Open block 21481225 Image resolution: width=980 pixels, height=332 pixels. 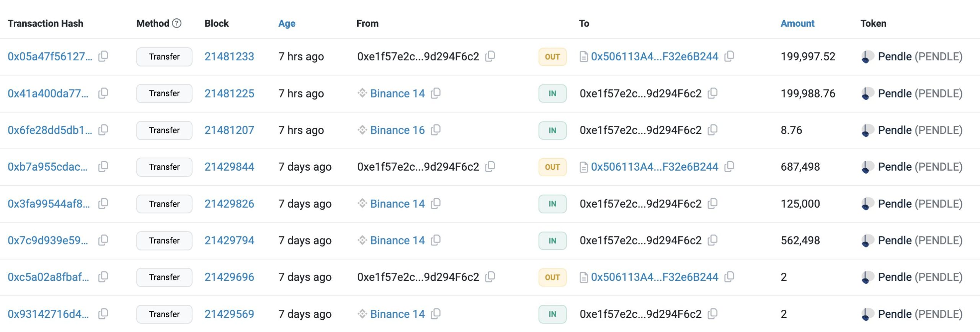(229, 93)
